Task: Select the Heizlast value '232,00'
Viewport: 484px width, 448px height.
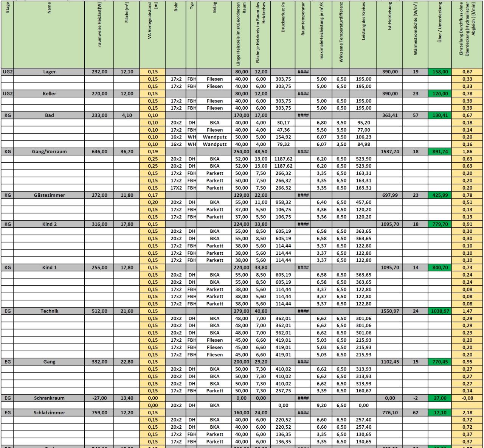Action: [99, 72]
